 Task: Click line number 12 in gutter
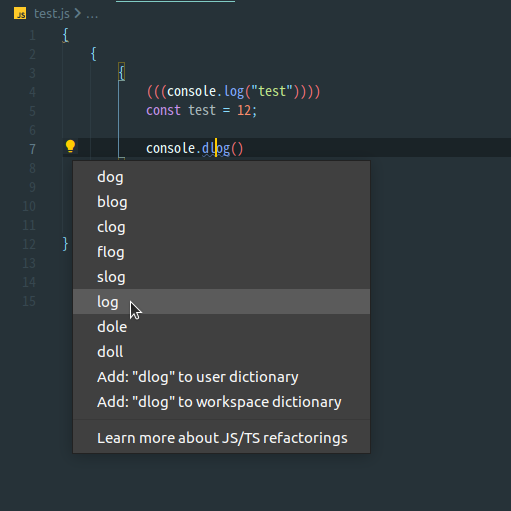(29, 244)
